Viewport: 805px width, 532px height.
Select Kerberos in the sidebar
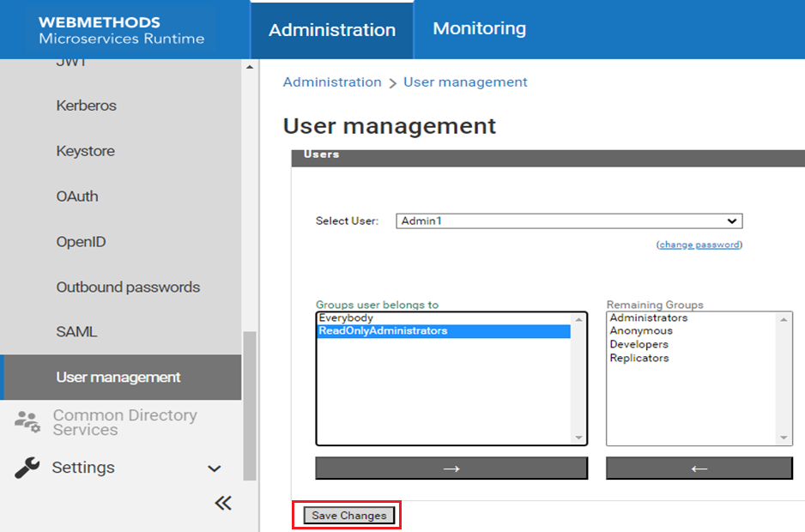[x=87, y=106]
